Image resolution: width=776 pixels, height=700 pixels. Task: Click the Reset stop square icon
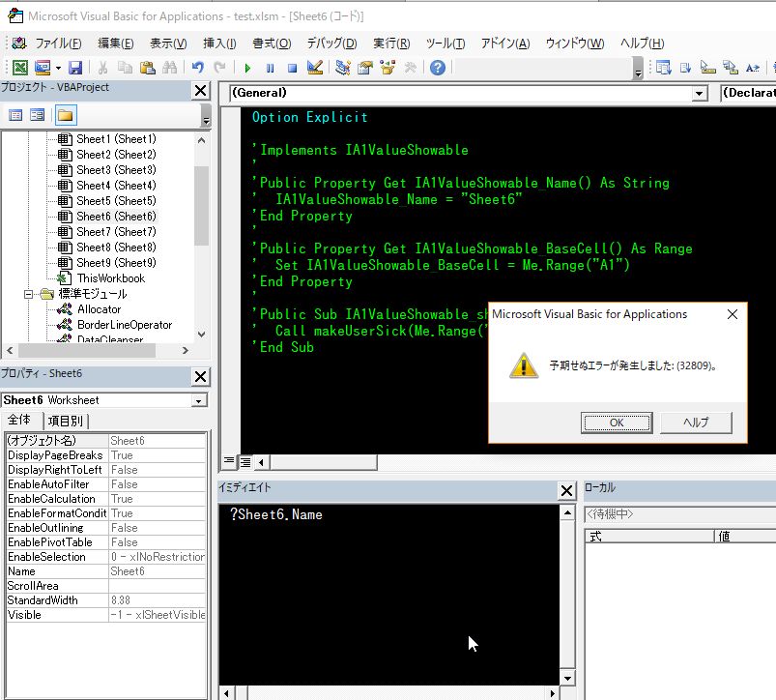click(293, 68)
